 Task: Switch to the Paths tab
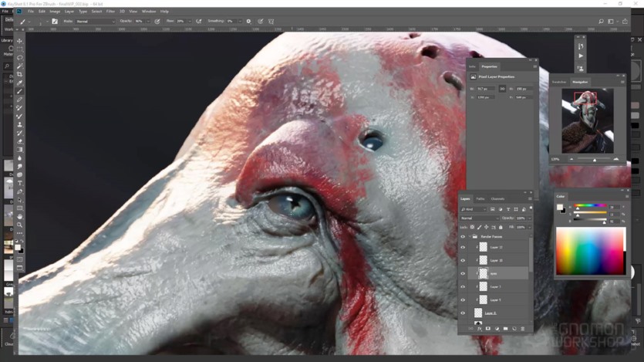pos(480,199)
